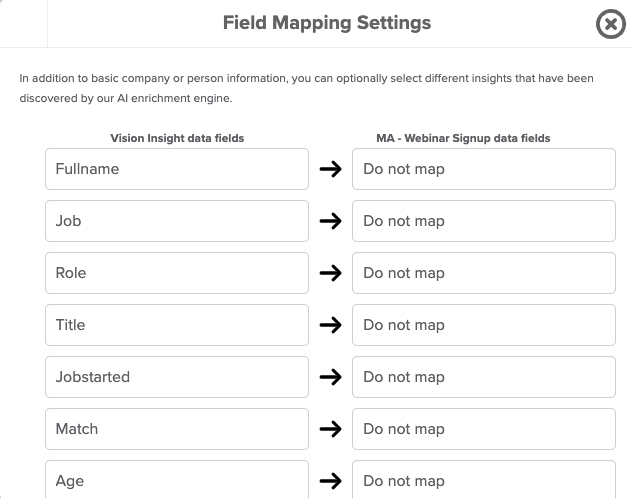The height and width of the screenshot is (498, 633).
Task: Open the mapping dropdown for Title
Action: point(484,325)
